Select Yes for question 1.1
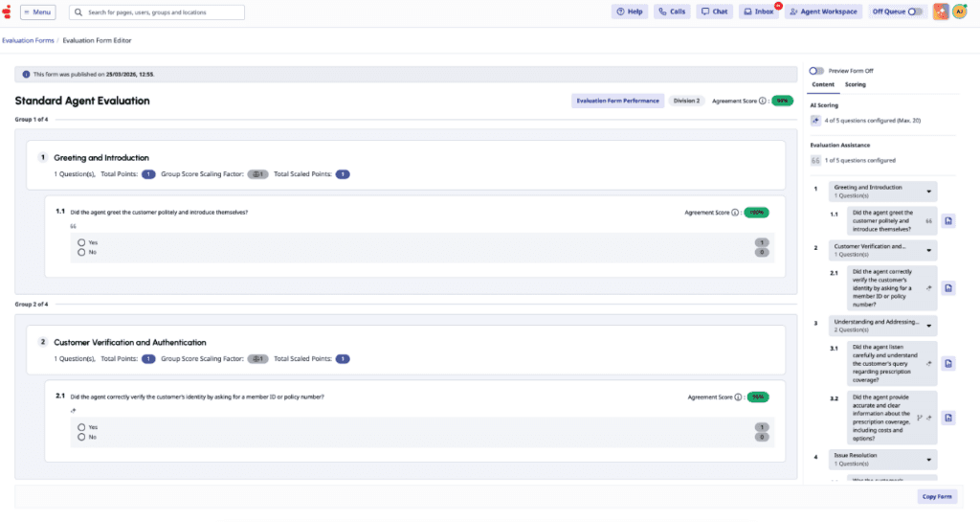Viewport: 980px width, 522px height. point(81,243)
